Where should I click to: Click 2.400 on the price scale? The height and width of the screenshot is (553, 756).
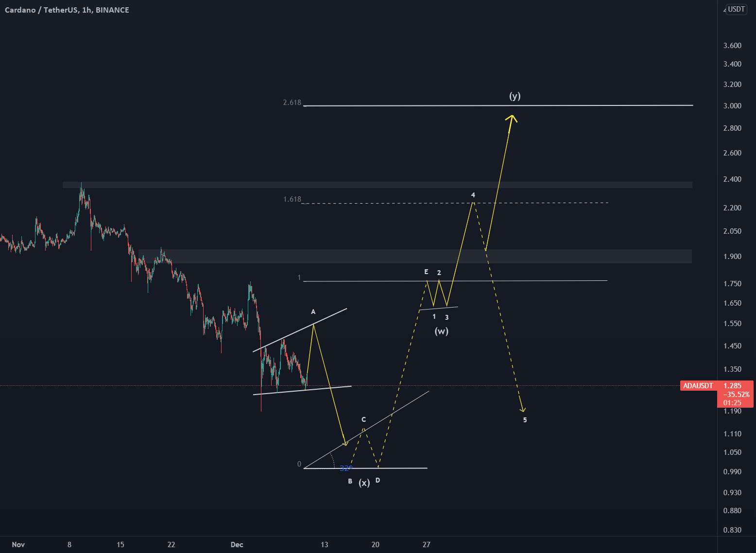732,179
